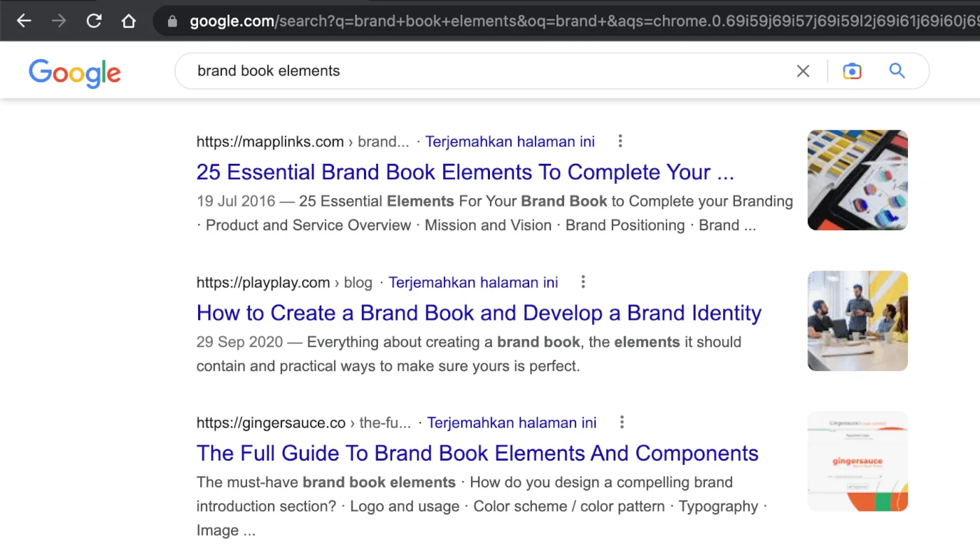Open 'How to Create a Brand Book' result
Viewport: 980px width, 560px height.
point(479,313)
